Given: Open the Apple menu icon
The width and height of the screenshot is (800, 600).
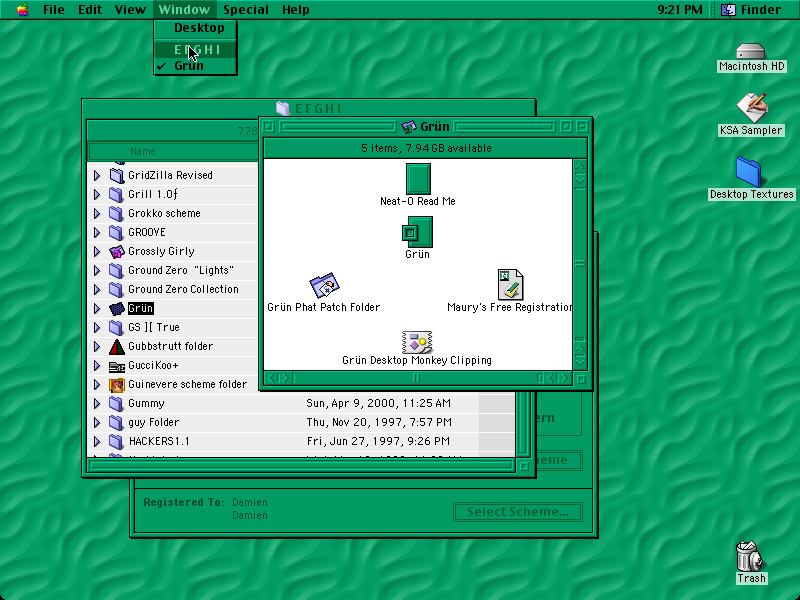Looking at the screenshot, I should pos(22,9).
